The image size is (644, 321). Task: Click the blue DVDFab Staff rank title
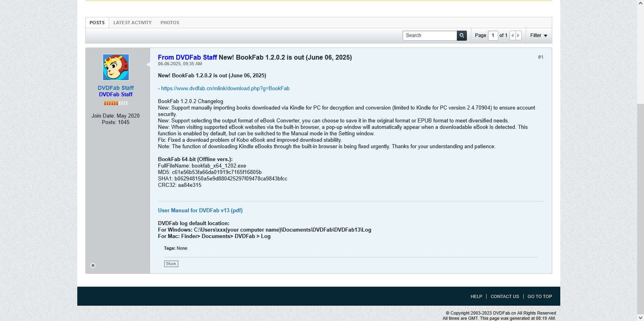point(116,94)
